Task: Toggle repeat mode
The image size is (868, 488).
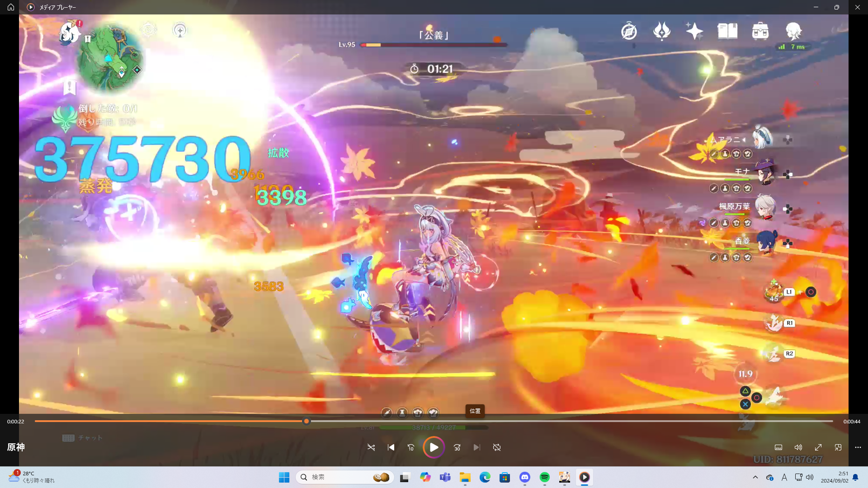Action: (497, 447)
